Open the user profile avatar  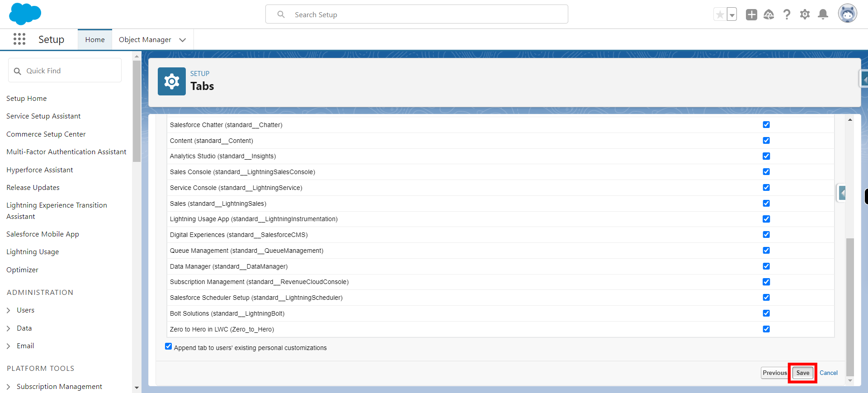click(x=847, y=14)
